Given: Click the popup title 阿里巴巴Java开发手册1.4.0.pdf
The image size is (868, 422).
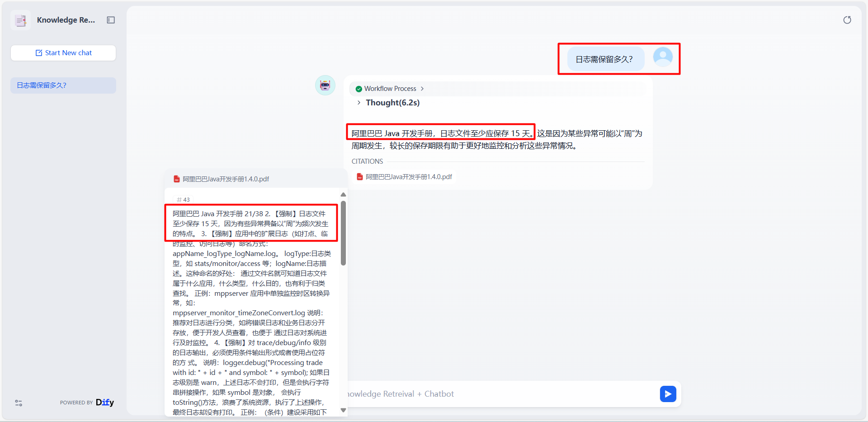Looking at the screenshot, I should click(226, 179).
